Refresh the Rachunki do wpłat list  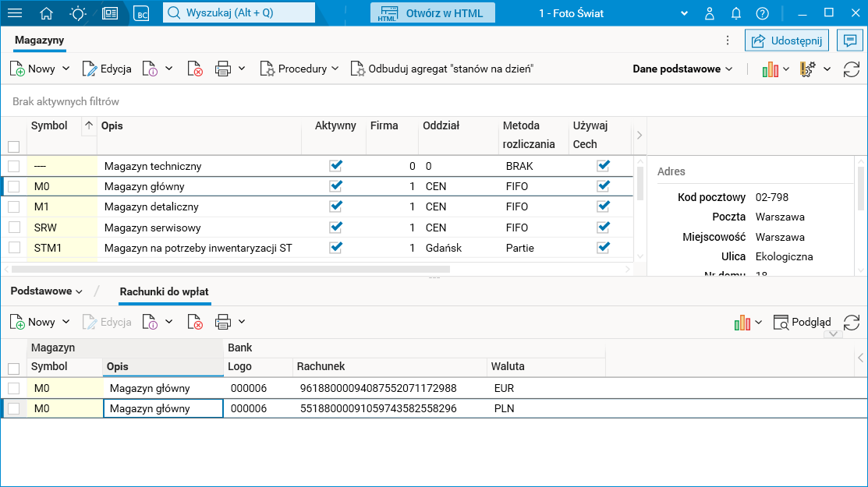pos(852,322)
